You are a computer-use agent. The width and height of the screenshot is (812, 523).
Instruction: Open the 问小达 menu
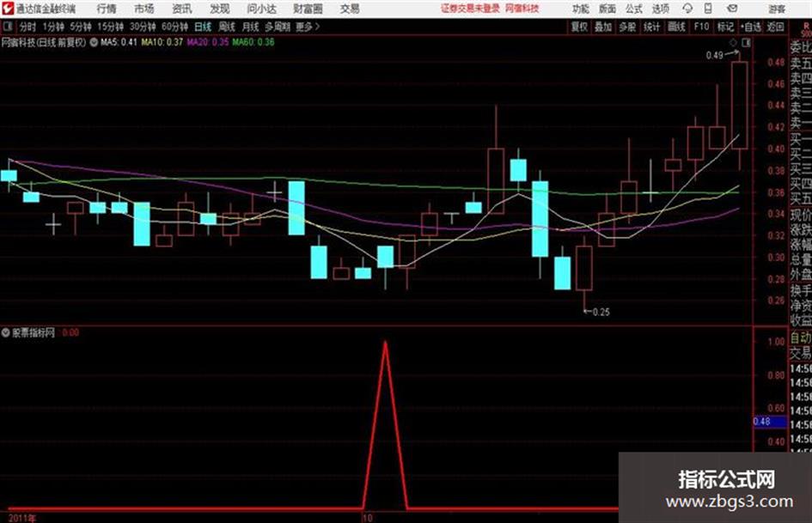(261, 9)
